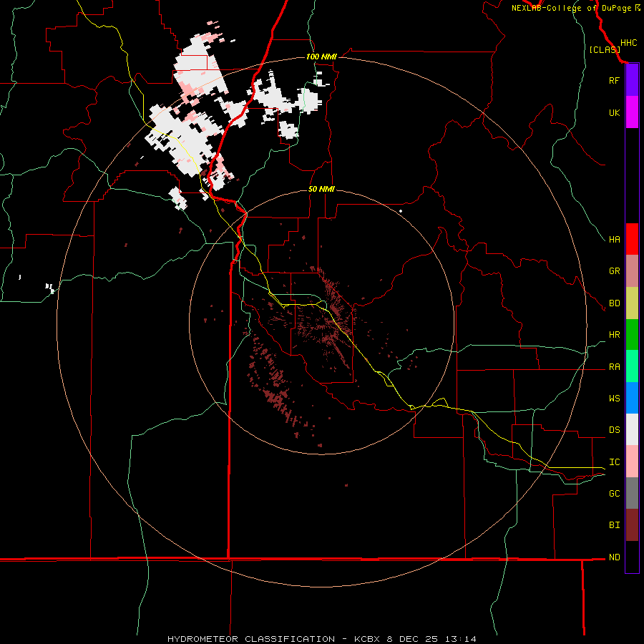Click the magenta UK legend color swatch

pyautogui.click(x=632, y=112)
